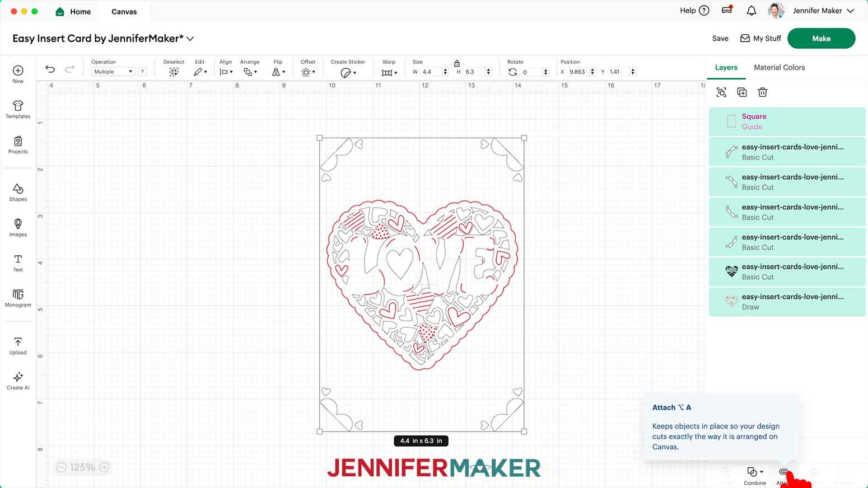
Task: Open Templates in the left sidebar
Action: (x=18, y=109)
